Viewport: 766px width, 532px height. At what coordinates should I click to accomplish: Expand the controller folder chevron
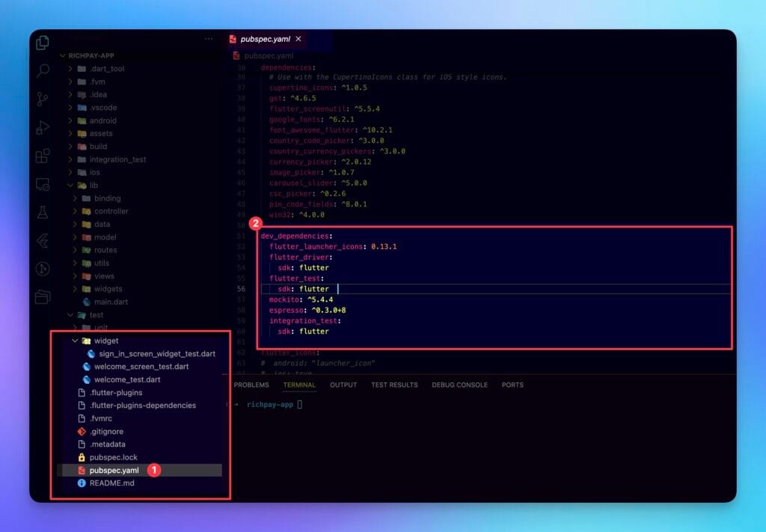(75, 211)
